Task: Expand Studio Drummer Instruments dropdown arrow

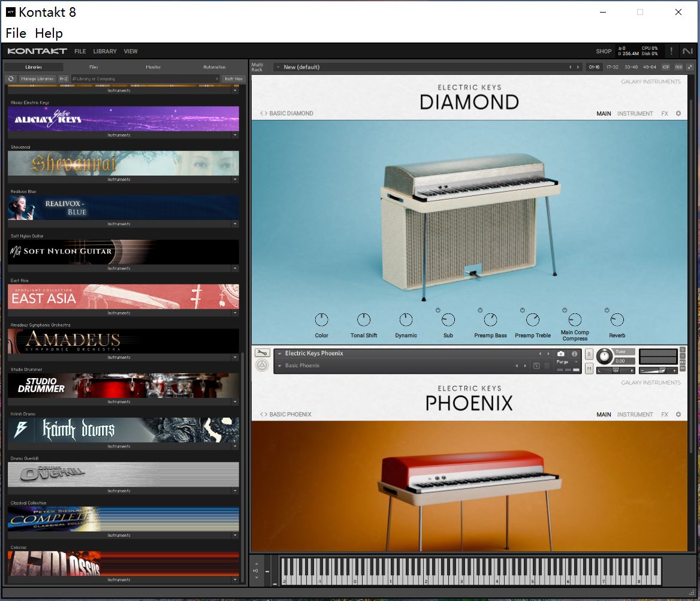Action: (x=235, y=402)
